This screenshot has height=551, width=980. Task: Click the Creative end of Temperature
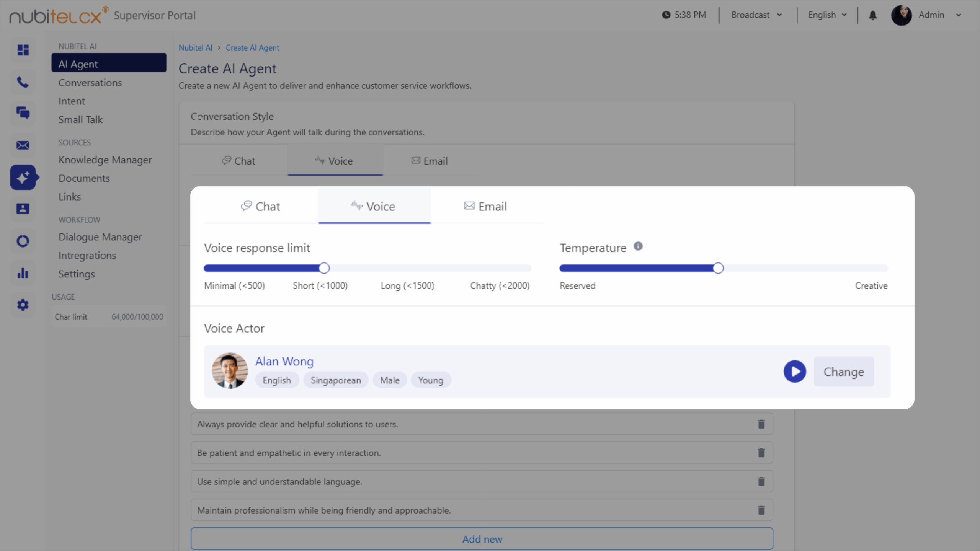(x=871, y=285)
